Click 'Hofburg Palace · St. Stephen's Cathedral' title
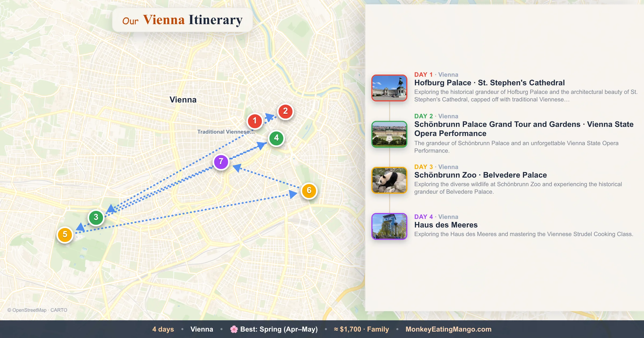The height and width of the screenshot is (338, 644). [489, 83]
